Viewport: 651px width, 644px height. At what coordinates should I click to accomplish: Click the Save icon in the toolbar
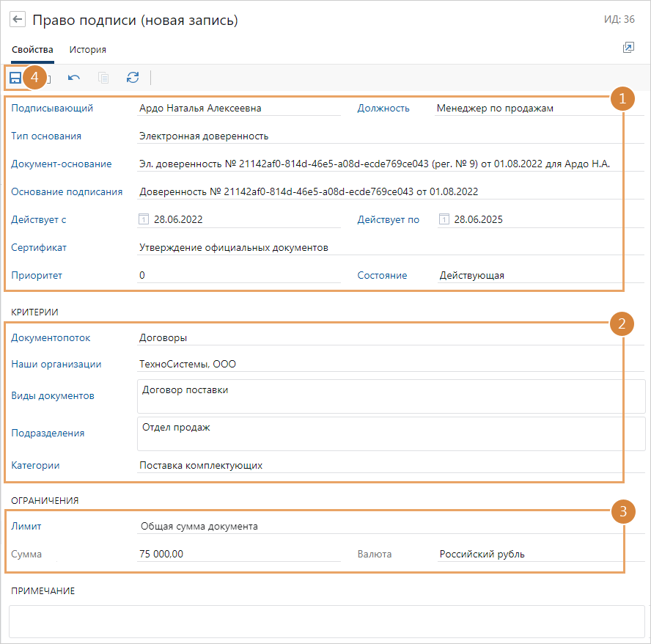(x=15, y=78)
